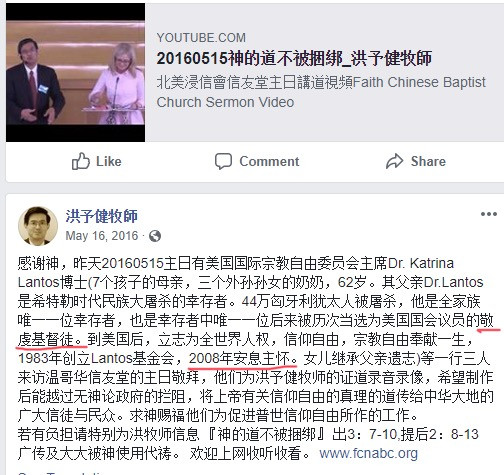This screenshot has width=504, height=475.
Task: Open the three-dot post options menu
Action: [x=489, y=214]
